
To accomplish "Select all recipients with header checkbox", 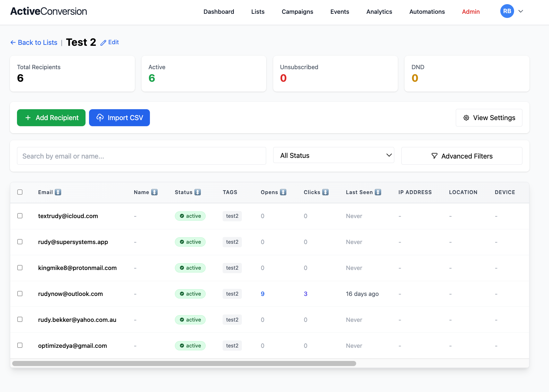I will click(x=20, y=192).
